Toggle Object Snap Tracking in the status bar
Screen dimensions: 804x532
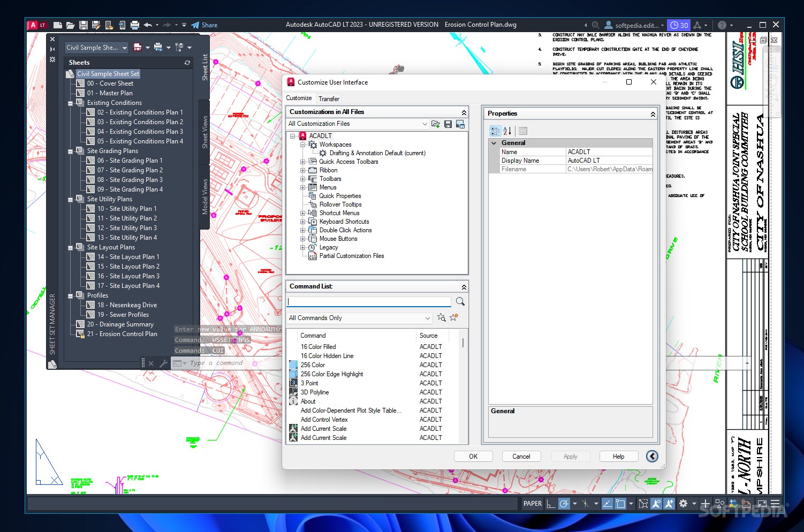coord(607,504)
